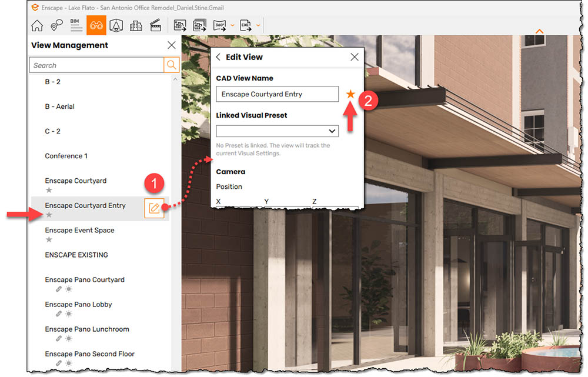Click the view list scroll-up arrow
The width and height of the screenshot is (588, 377).
(175, 79)
